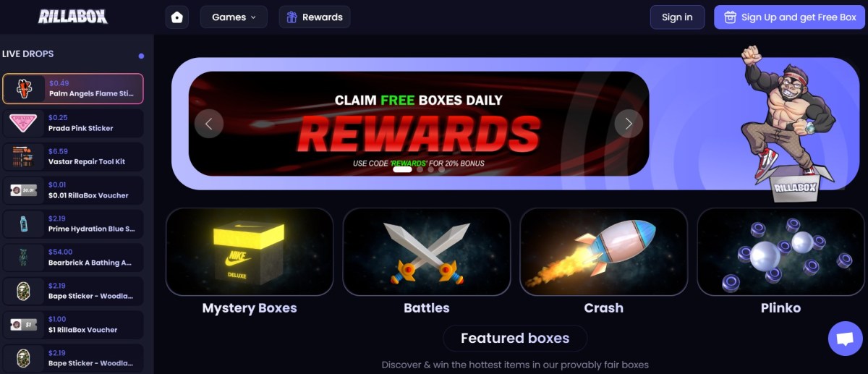868x374 pixels.
Task: Open the Rewards tab
Action: 315,17
